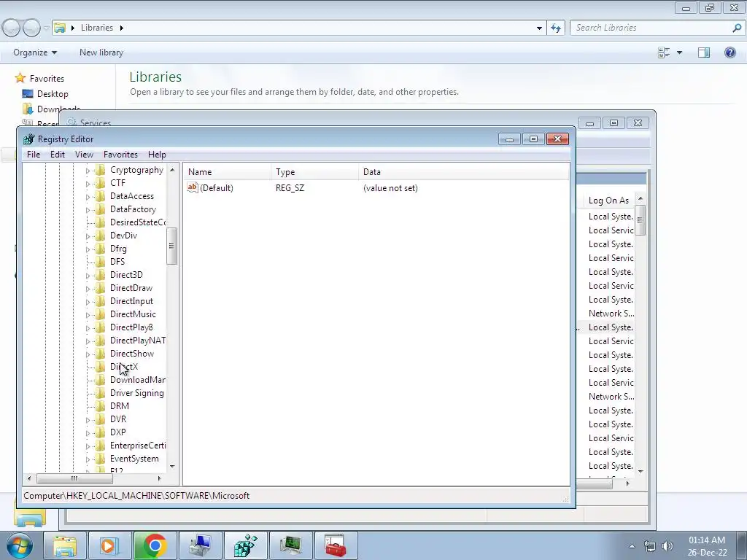
Task: Open the Edit menu in Registry Editor
Action: coord(57,155)
